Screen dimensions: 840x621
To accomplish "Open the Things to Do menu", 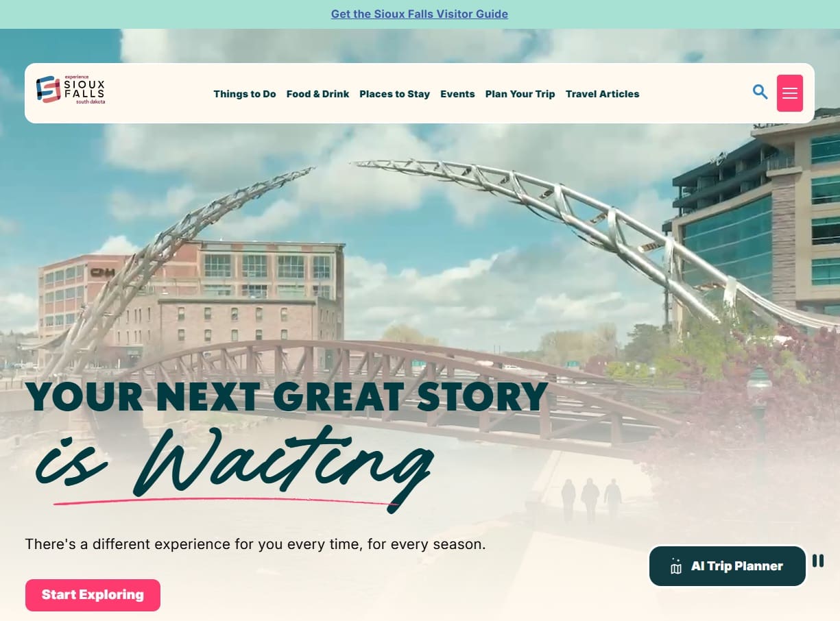I will coord(245,94).
